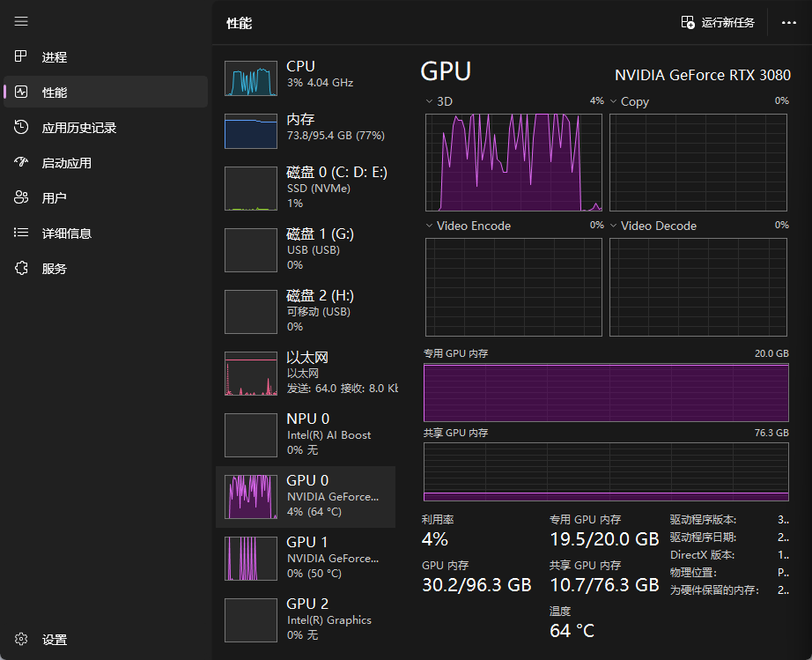Click the "19.5/20.0 GB" dedicated memory value
The image size is (812, 660).
pos(604,539)
